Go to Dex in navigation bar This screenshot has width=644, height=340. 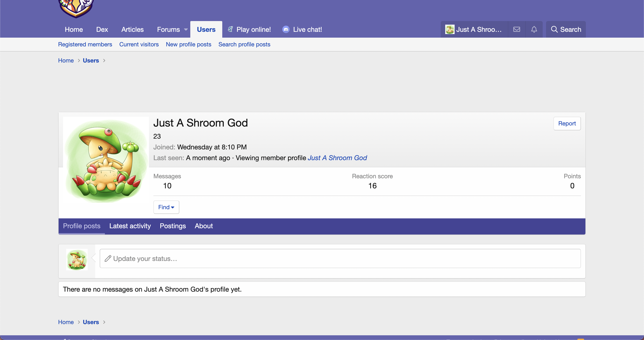click(102, 30)
